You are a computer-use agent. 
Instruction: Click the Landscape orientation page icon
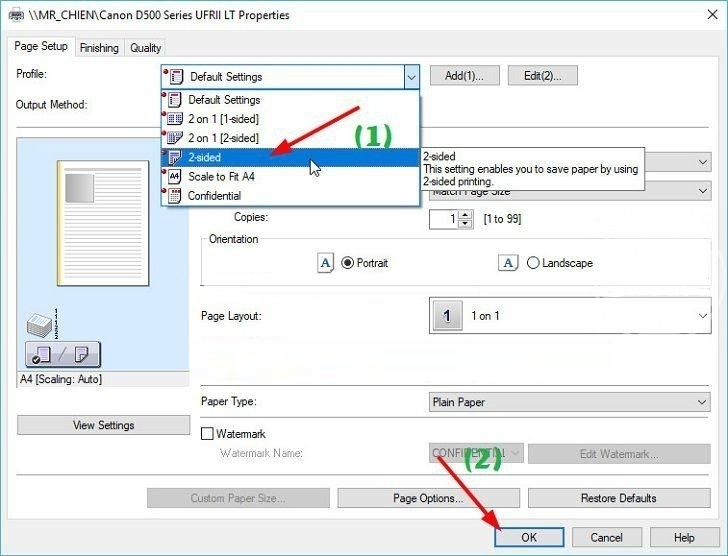tap(508, 263)
